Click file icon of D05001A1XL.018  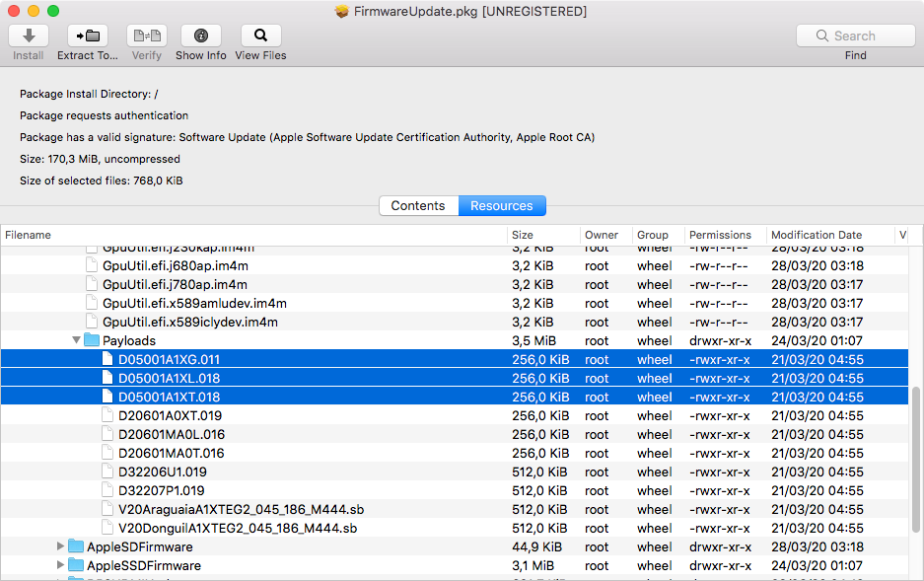coord(107,378)
